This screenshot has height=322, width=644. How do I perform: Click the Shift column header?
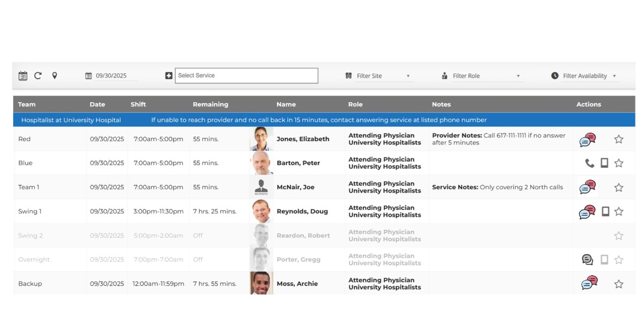[138, 104]
